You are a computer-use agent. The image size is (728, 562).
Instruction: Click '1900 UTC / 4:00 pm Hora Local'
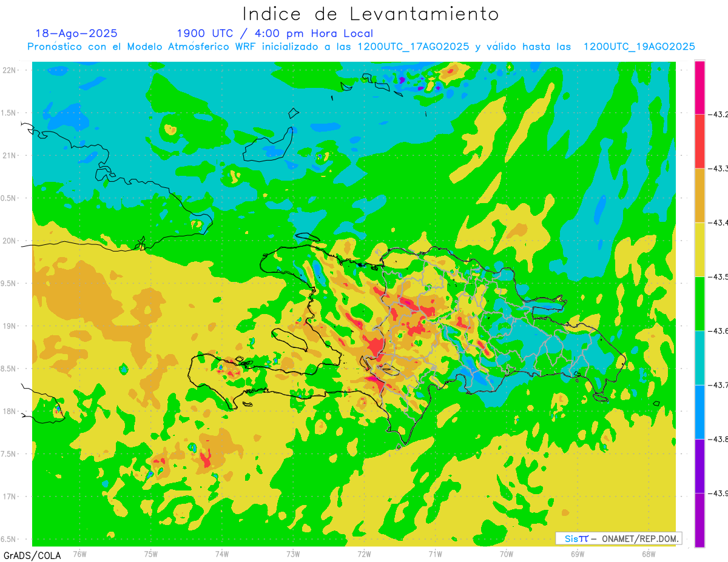[x=275, y=33]
